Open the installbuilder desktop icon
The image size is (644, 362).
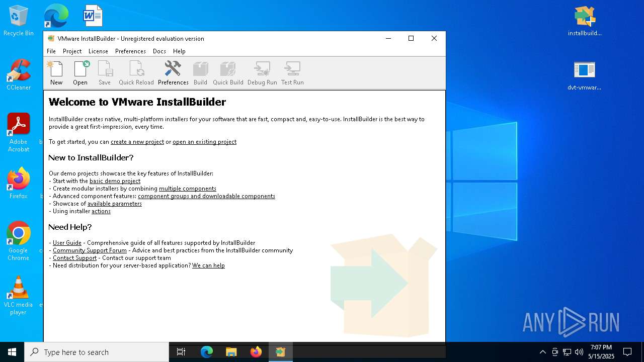pos(585,21)
